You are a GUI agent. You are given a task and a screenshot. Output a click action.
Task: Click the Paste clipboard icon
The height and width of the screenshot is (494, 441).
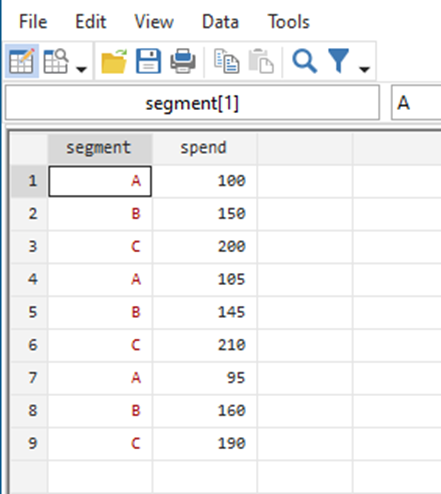(261, 61)
